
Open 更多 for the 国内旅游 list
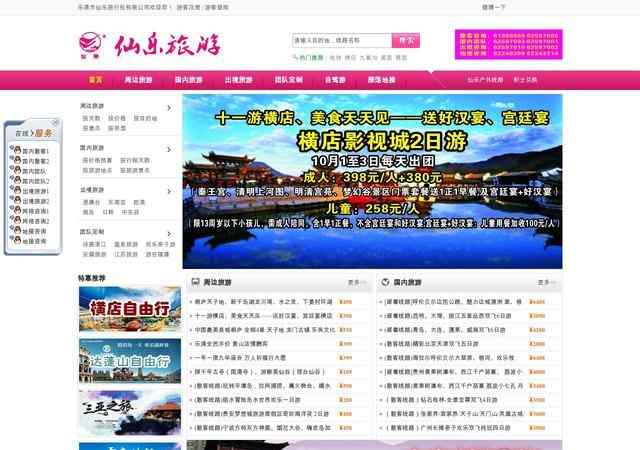tap(546, 282)
